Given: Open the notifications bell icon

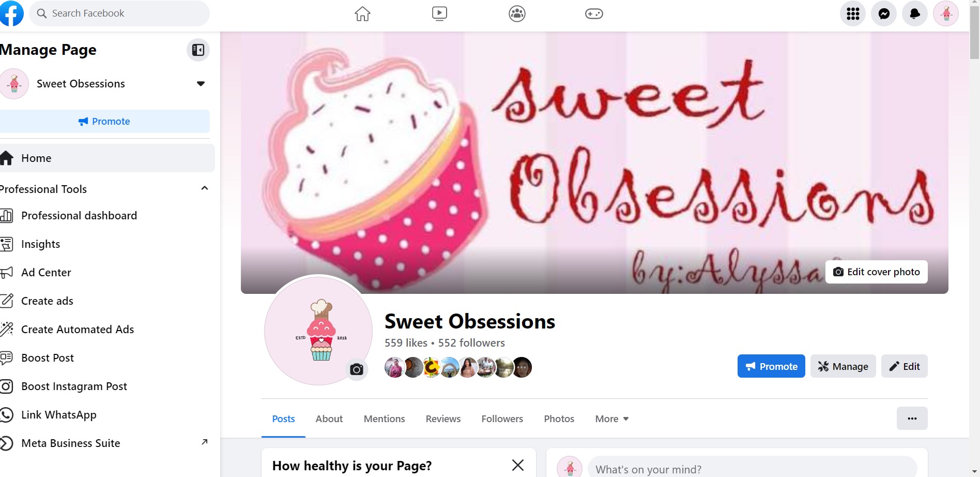Looking at the screenshot, I should 915,13.
